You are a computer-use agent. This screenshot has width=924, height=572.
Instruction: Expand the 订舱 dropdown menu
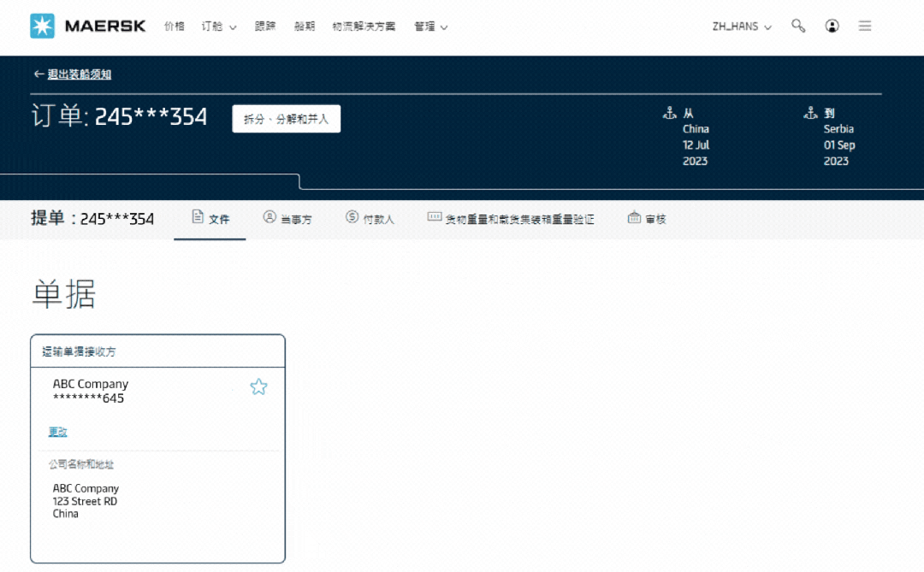[219, 27]
